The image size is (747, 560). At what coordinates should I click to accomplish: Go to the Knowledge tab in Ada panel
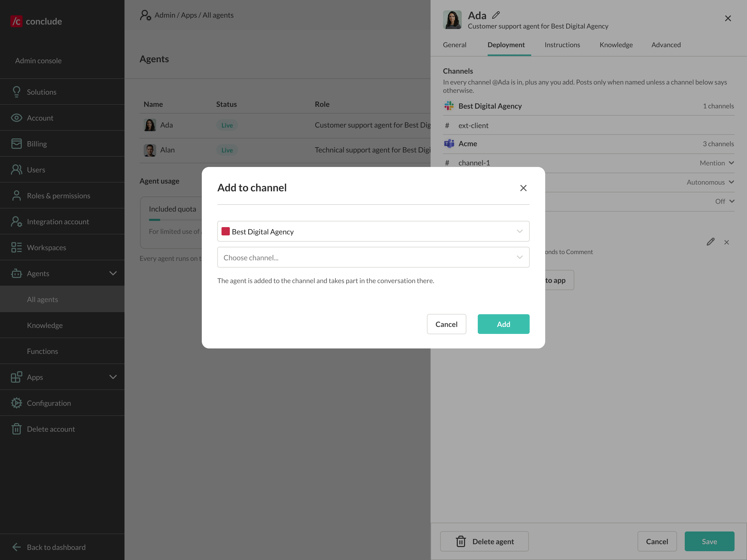pyautogui.click(x=616, y=45)
